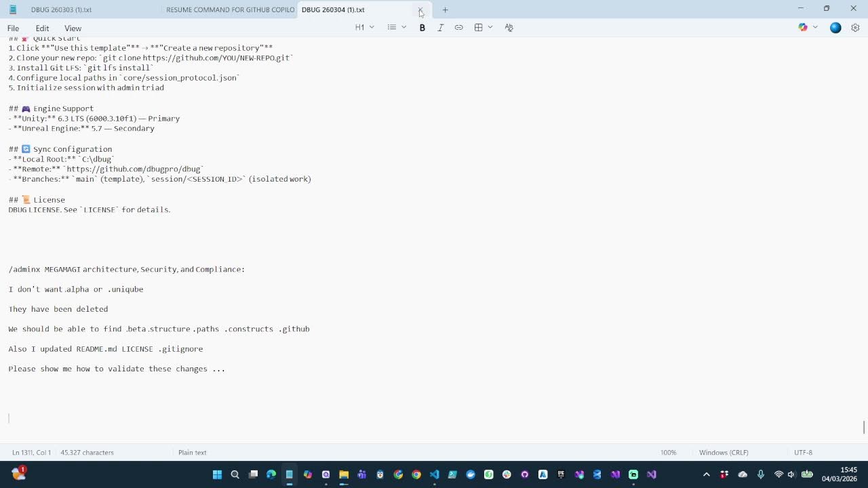868x488 pixels.
Task: Click the 100% zoom level
Action: (669, 453)
